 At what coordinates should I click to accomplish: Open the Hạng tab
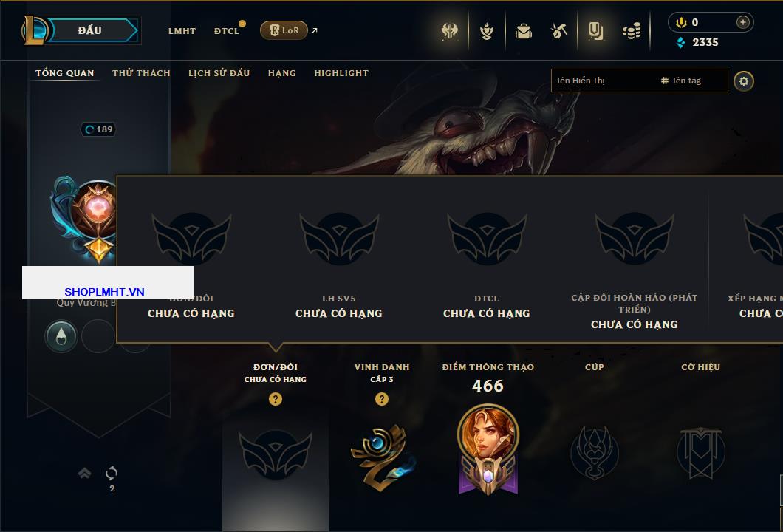point(281,73)
